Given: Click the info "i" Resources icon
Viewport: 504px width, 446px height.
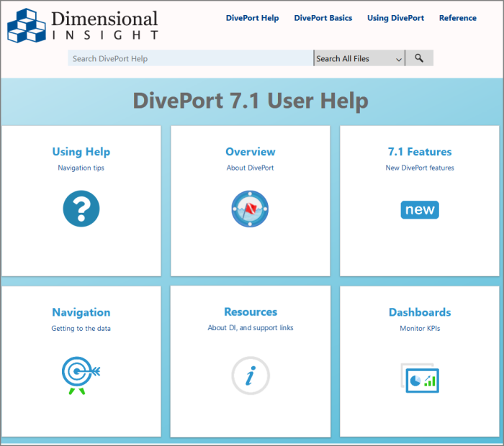Looking at the screenshot, I should coord(251,376).
